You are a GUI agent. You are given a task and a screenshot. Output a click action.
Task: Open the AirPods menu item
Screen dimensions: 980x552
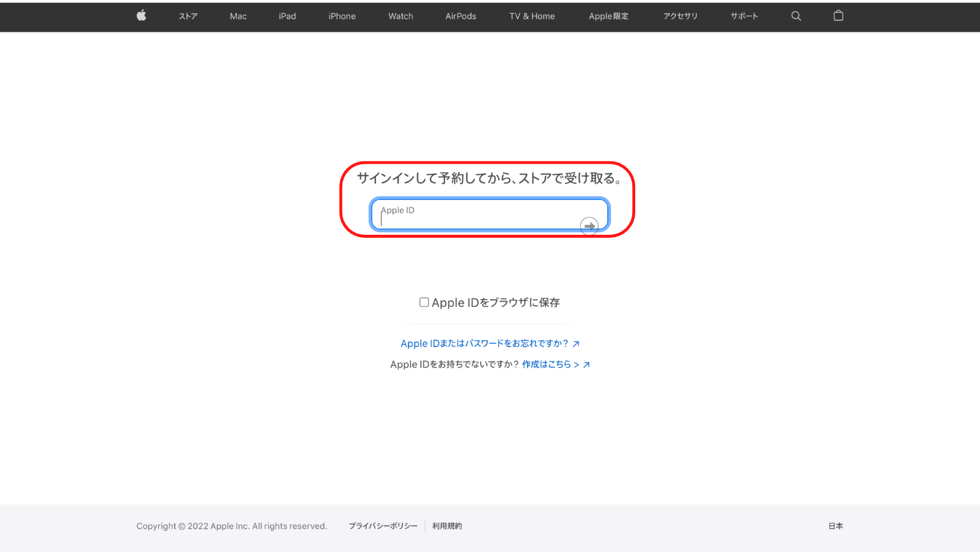[461, 16]
